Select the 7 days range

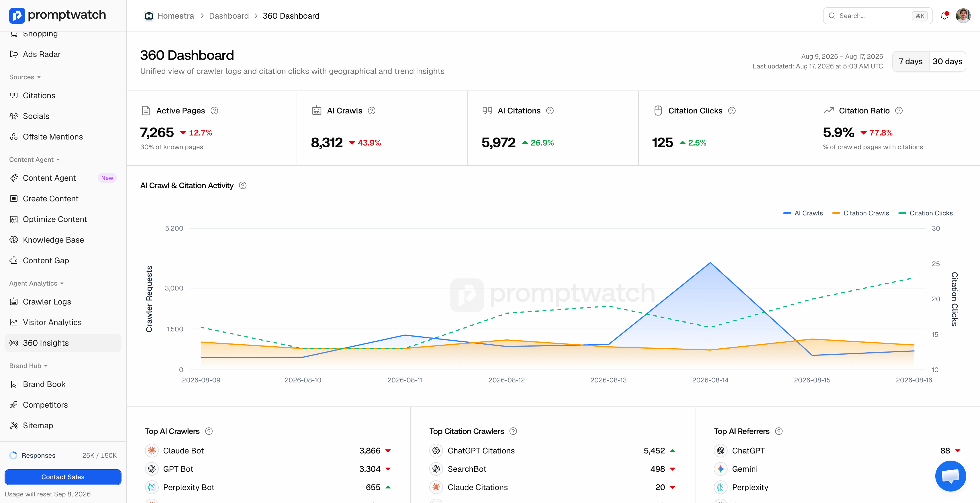pyautogui.click(x=910, y=62)
